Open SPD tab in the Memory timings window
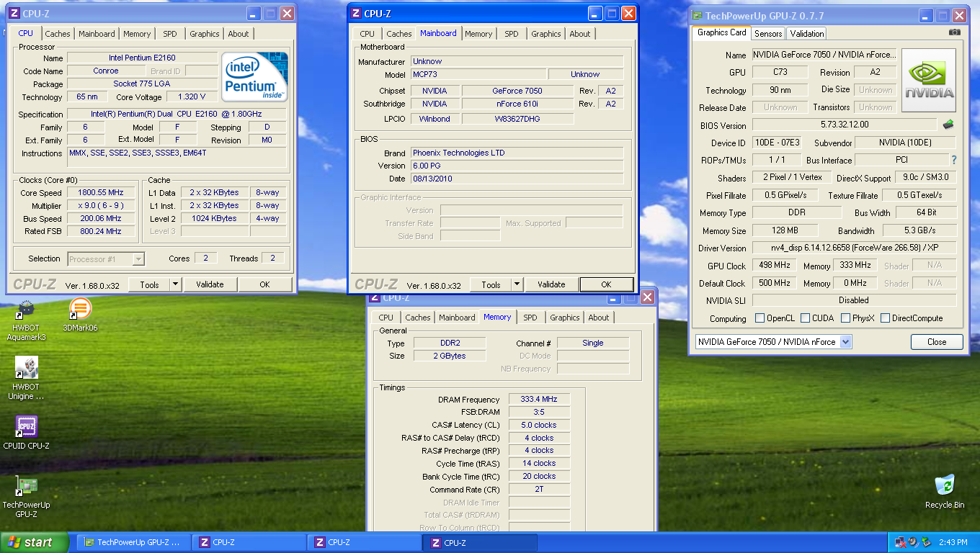Screen dimensions: 980x553 pos(530,318)
